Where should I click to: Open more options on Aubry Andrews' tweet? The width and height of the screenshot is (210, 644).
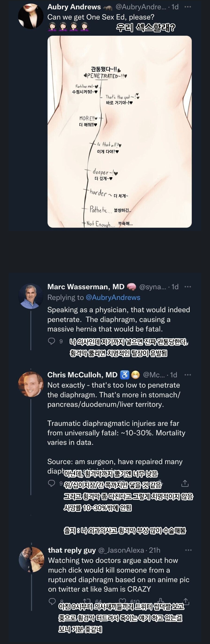(x=187, y=7)
